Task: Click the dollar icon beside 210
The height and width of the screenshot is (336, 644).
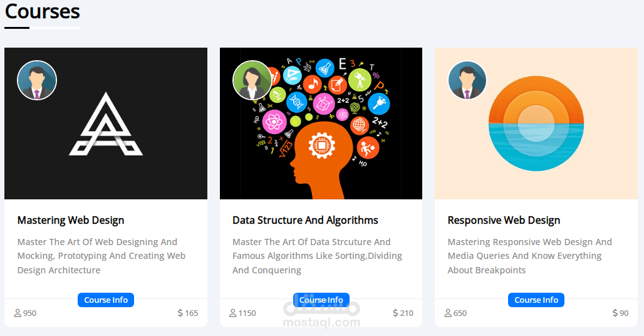Action: (395, 313)
